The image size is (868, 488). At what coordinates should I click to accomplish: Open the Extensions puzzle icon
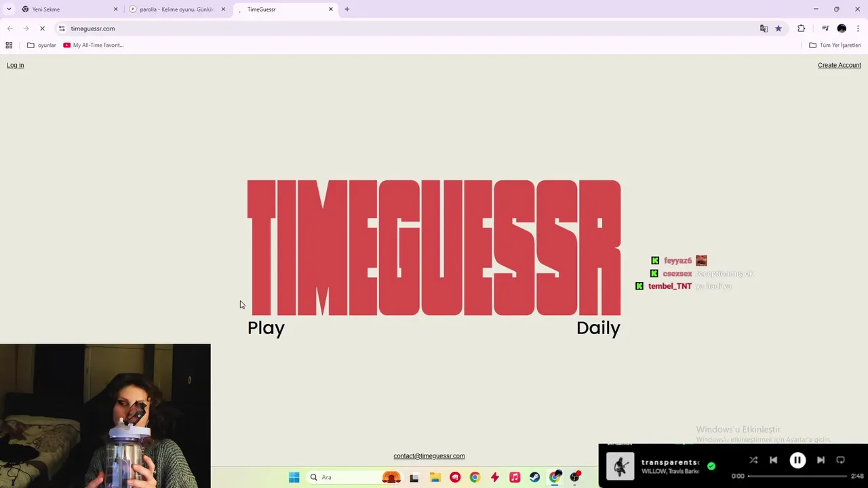point(801,28)
